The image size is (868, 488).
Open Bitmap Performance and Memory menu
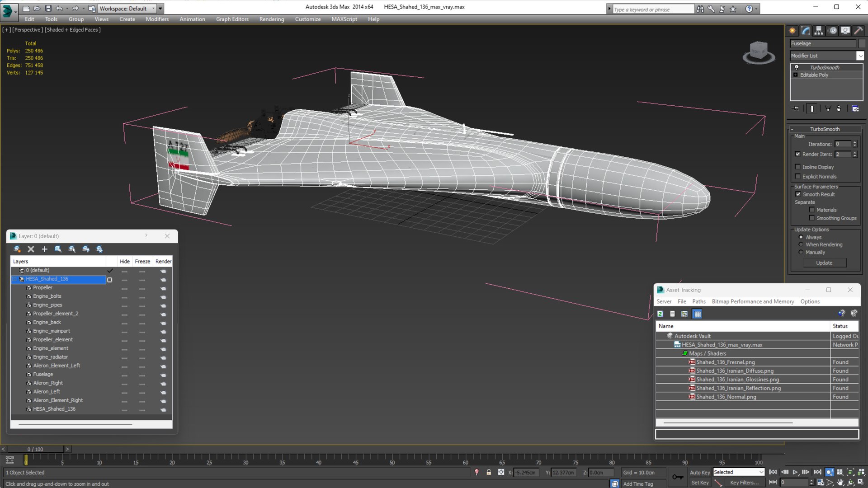[753, 301]
